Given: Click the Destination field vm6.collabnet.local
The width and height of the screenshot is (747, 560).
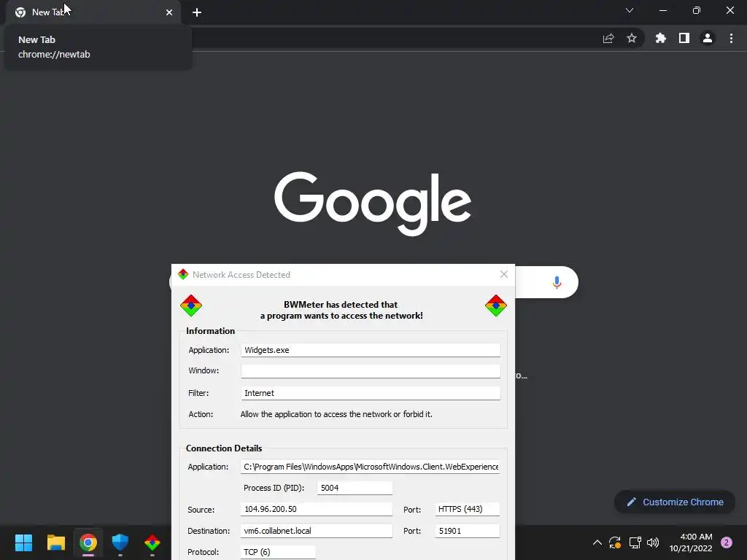Looking at the screenshot, I should pos(317,531).
